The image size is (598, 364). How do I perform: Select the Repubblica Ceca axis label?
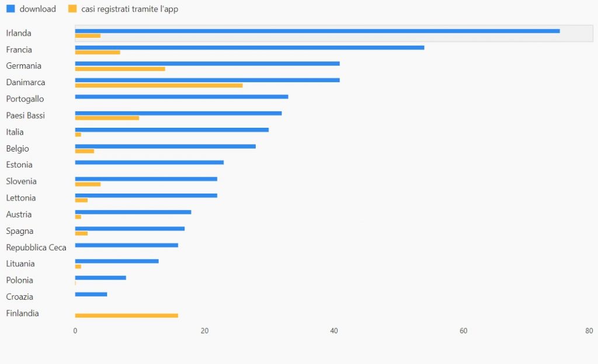[36, 247]
